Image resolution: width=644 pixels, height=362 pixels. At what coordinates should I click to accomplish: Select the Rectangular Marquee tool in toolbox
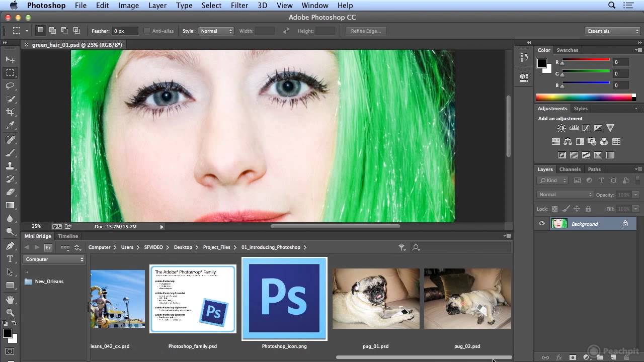(10, 73)
